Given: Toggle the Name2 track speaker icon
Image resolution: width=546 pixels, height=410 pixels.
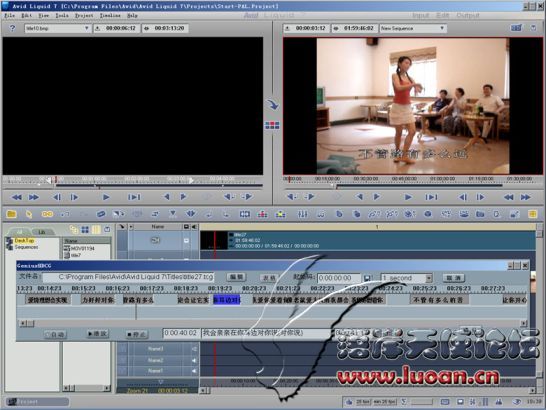Looking at the screenshot, I should click(x=194, y=360).
